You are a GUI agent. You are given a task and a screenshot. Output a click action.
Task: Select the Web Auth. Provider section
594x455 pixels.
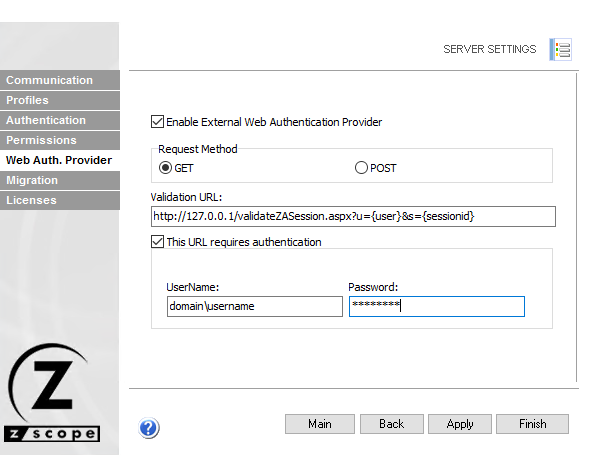60,160
